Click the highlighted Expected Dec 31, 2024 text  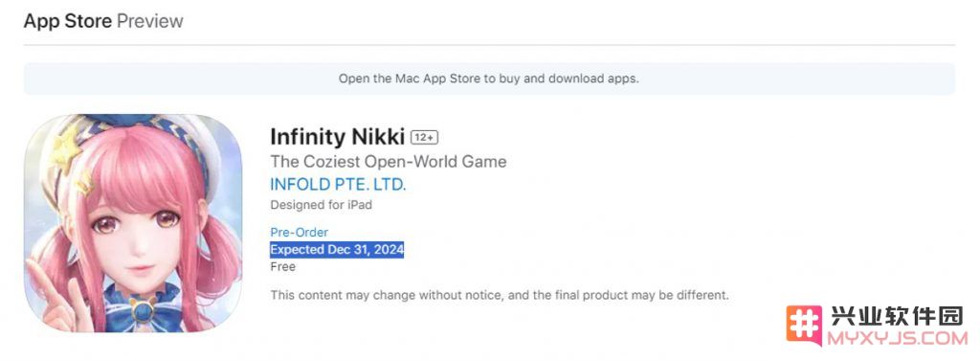337,250
